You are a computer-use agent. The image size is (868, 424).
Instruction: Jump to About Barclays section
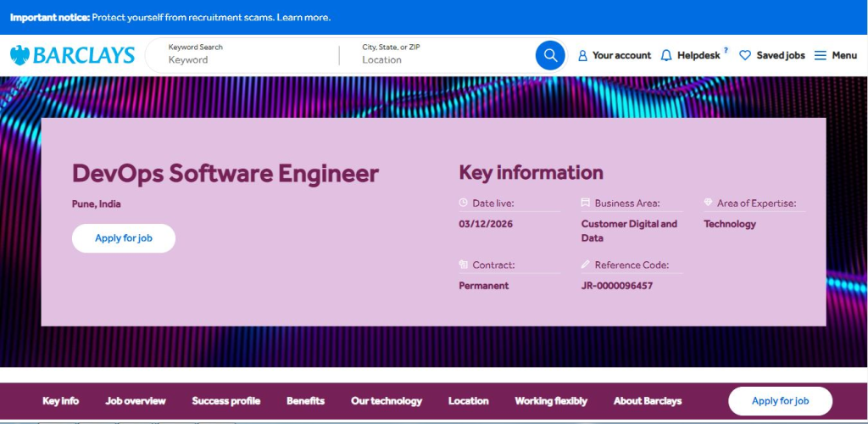648,401
